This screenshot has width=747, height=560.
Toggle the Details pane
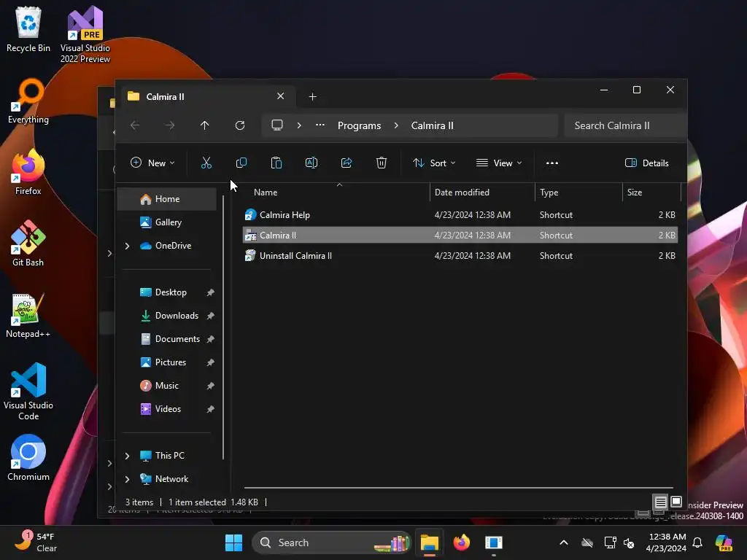(646, 163)
